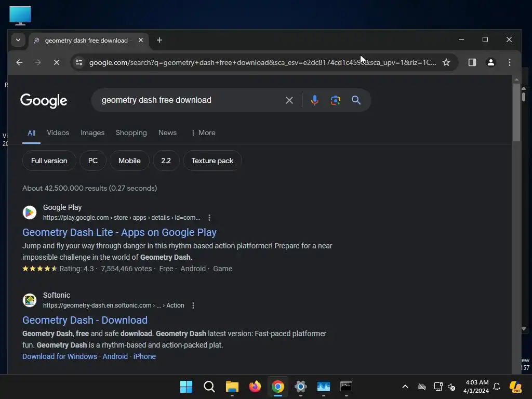Open the terminal taskbar app
Image resolution: width=532 pixels, height=399 pixels.
(346, 387)
